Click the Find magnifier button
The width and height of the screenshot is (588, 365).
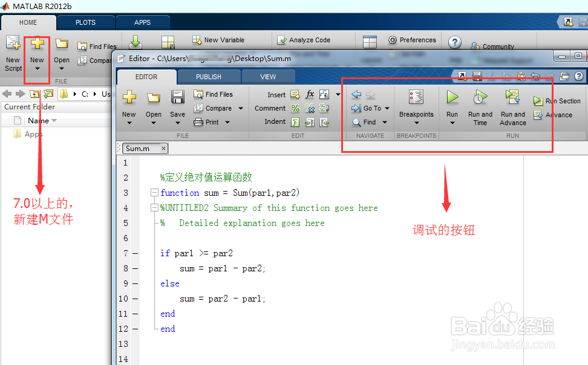click(364, 122)
